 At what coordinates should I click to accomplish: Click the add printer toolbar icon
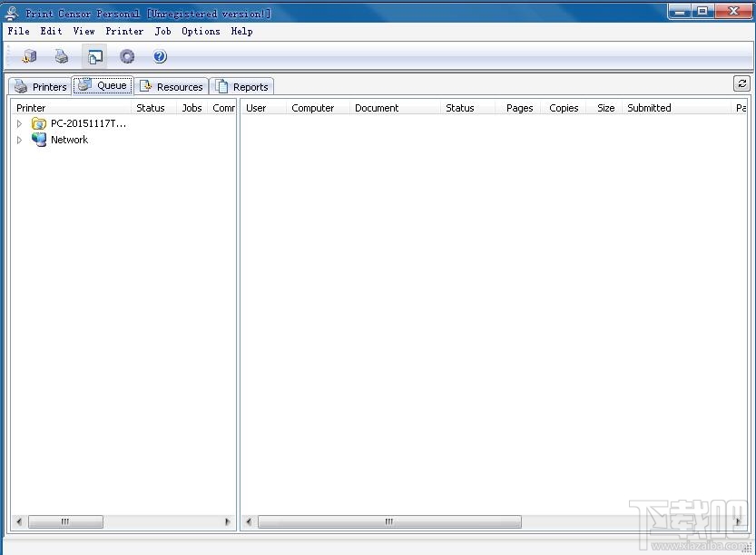[x=29, y=56]
